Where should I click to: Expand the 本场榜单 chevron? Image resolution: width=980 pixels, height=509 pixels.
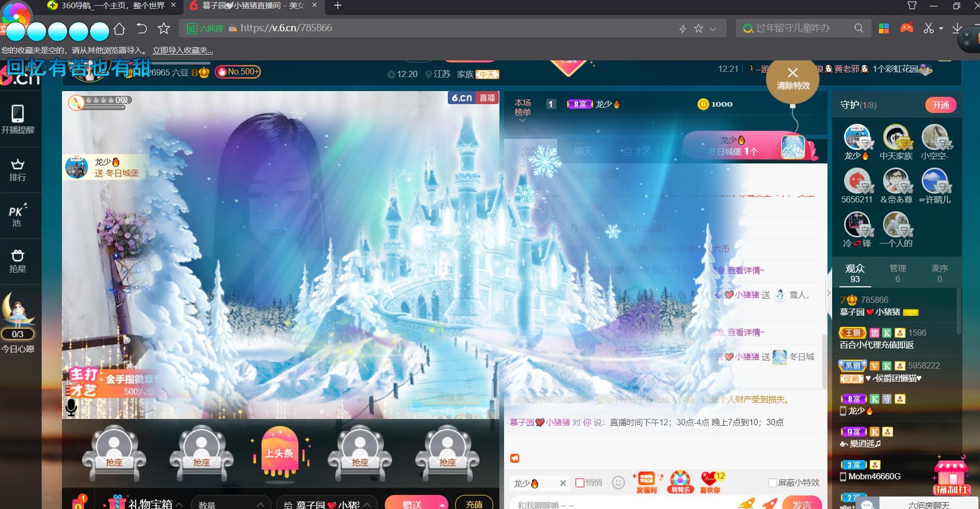(522, 121)
